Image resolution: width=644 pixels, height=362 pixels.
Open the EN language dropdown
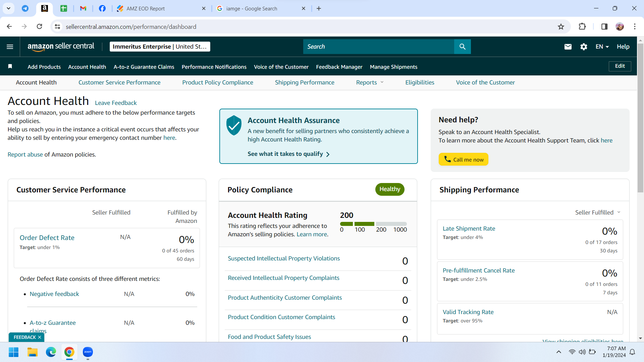[x=602, y=47]
